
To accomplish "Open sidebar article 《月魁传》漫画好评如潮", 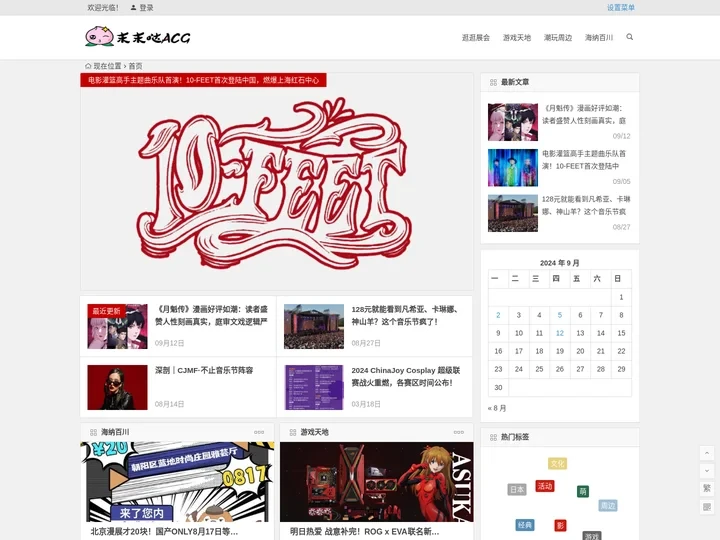I will pyautogui.click(x=584, y=114).
